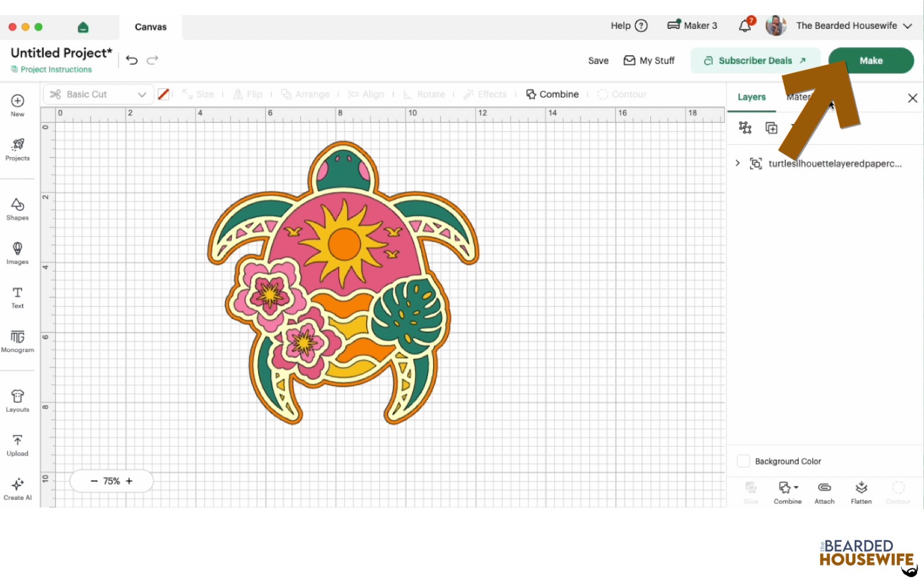This screenshot has height=587, width=924.
Task: Click the Size toolbar option
Action: click(198, 94)
